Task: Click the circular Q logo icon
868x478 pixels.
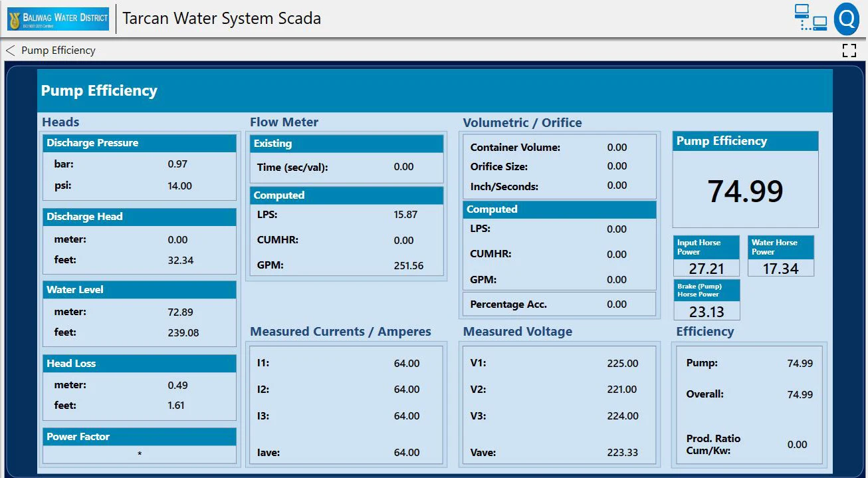Action: 846,18
